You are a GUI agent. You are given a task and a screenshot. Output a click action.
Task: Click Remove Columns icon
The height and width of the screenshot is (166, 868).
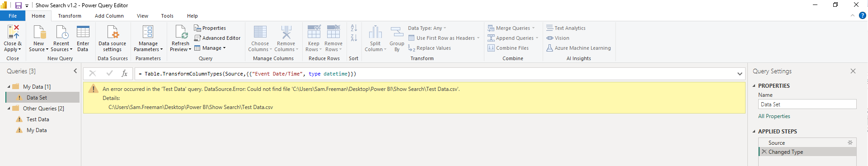pyautogui.click(x=286, y=32)
